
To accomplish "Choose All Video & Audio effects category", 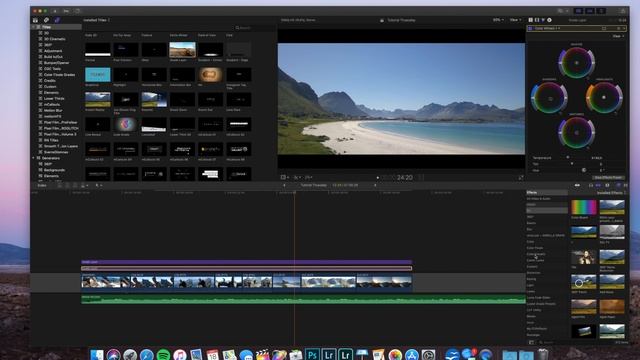I will (538, 199).
